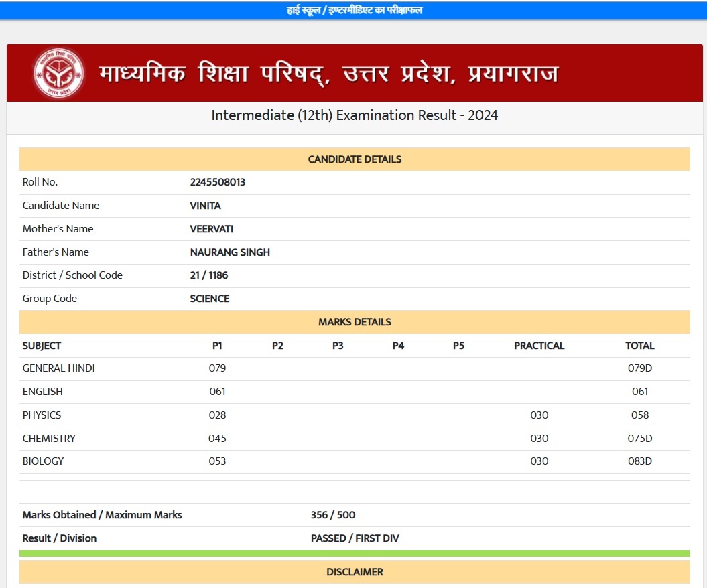Click the Intermediate Examination Result 2024 title
This screenshot has height=588, width=707.
[x=355, y=115]
